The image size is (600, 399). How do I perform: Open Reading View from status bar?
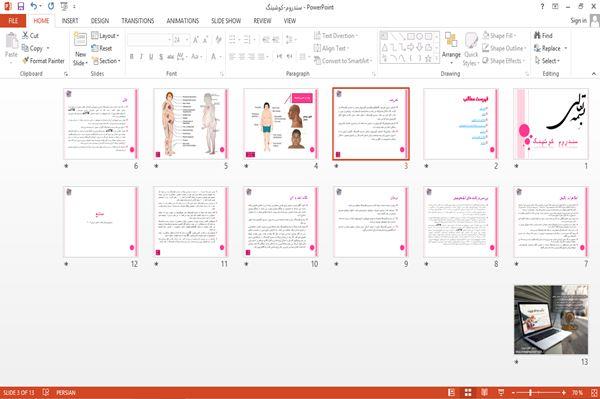point(484,392)
